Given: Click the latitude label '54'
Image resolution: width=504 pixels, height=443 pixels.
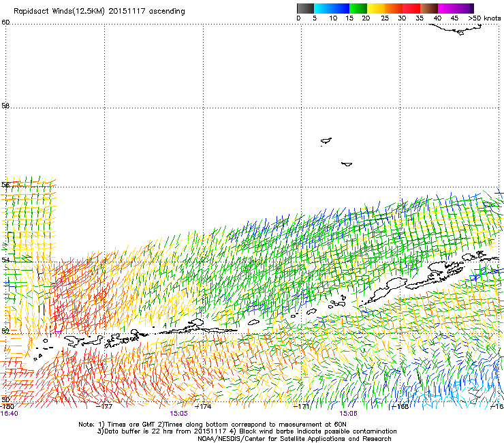Looking at the screenshot, I should tap(5, 259).
